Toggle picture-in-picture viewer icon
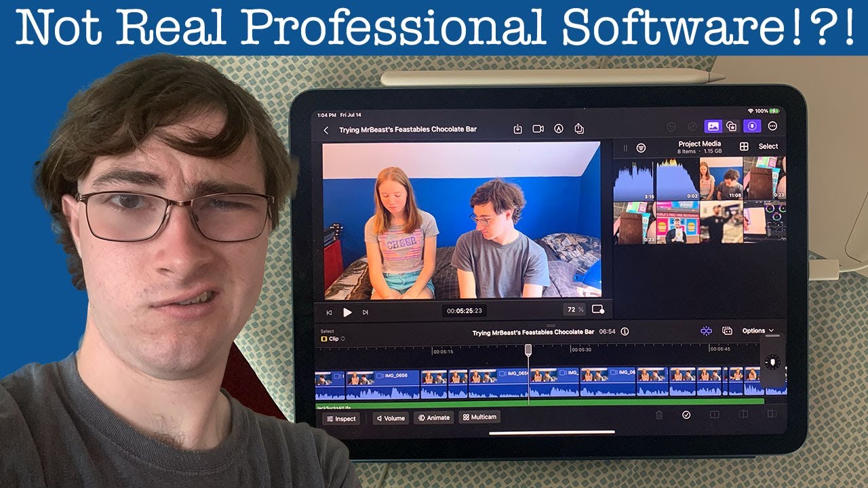This screenshot has width=868, height=488. (598, 309)
